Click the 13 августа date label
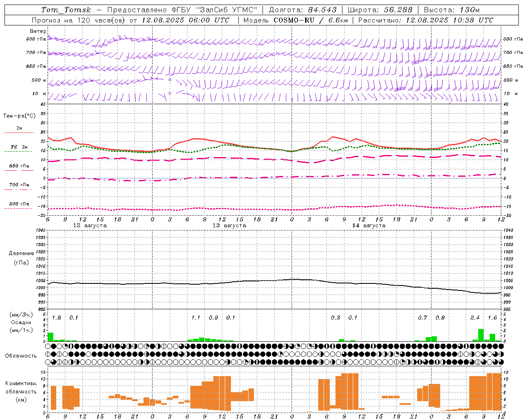 pyautogui.click(x=229, y=226)
